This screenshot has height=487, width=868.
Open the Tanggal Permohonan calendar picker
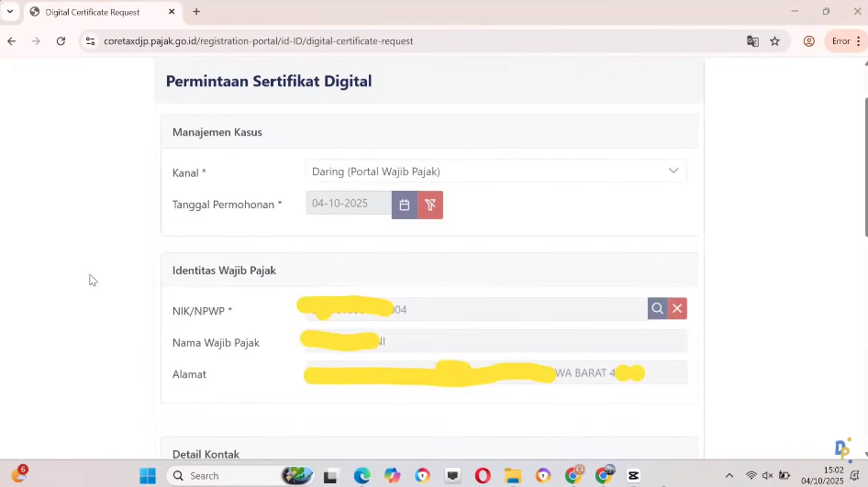pos(404,205)
